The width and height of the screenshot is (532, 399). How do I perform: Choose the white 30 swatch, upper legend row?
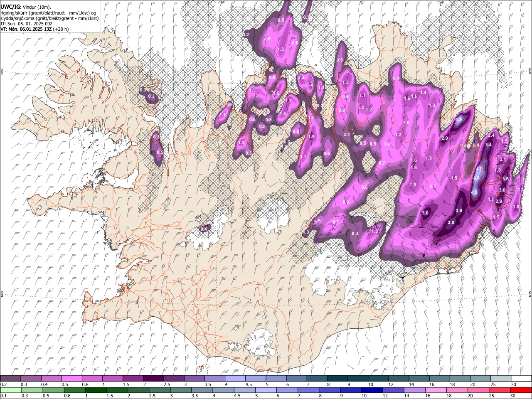point(521,378)
